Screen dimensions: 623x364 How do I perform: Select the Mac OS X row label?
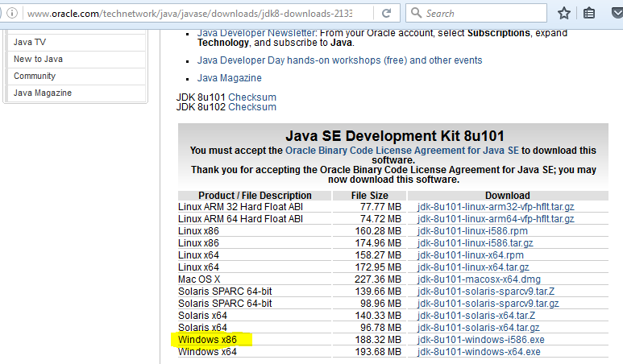pos(199,279)
